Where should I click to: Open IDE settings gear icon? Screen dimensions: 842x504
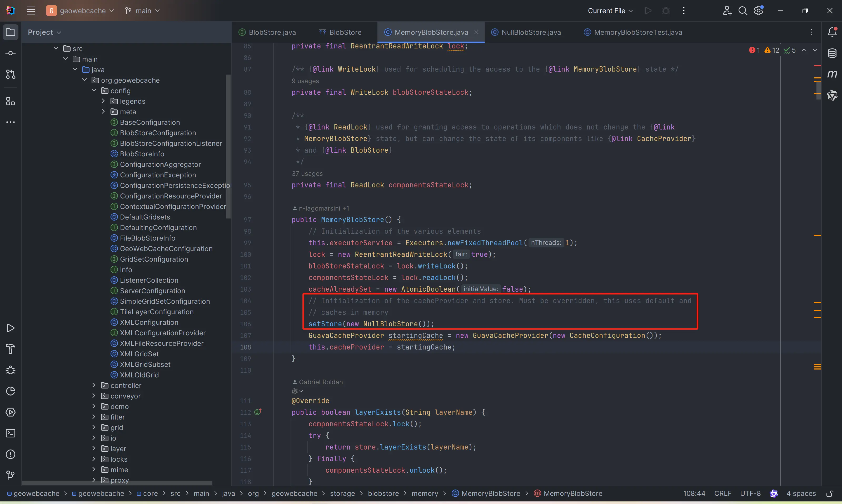(x=759, y=11)
